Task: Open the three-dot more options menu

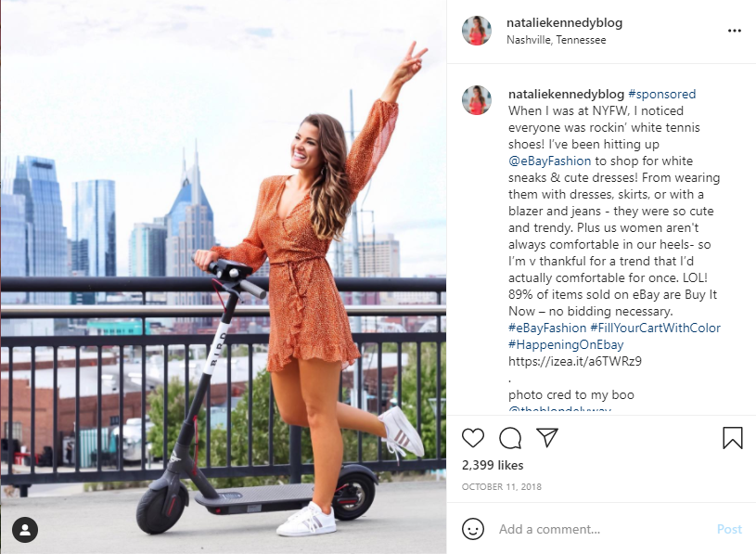Action: point(735,31)
